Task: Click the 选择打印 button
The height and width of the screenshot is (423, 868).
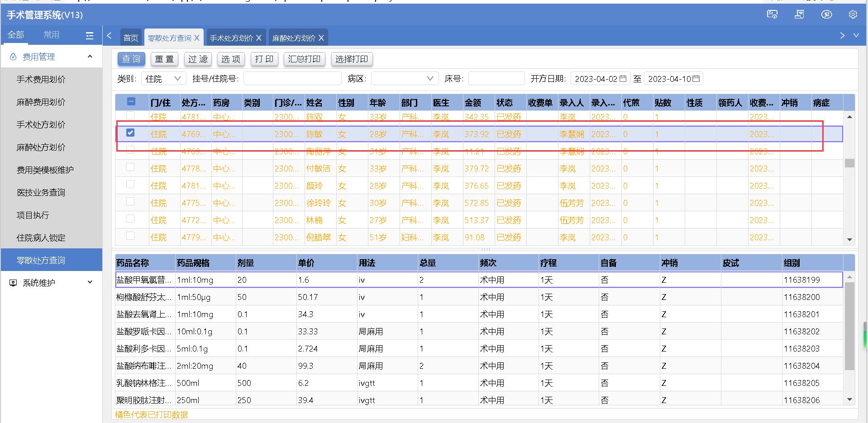Action: [x=352, y=59]
